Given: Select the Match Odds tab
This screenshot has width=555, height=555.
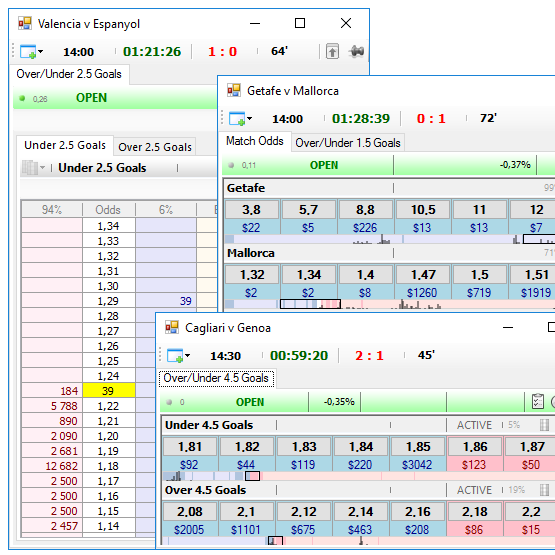Looking at the screenshot, I should 255,141.
